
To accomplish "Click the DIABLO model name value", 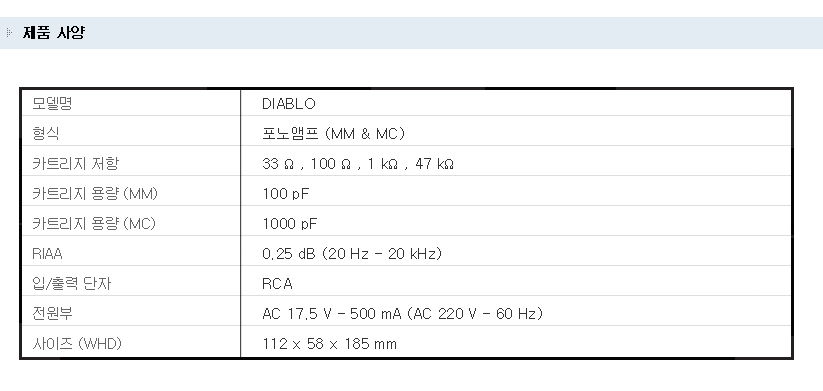I will click(x=289, y=104).
